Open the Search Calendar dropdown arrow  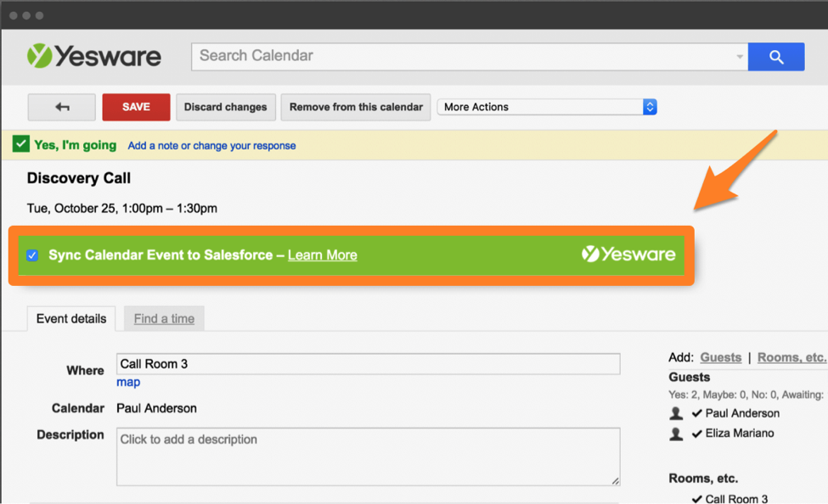pos(741,56)
